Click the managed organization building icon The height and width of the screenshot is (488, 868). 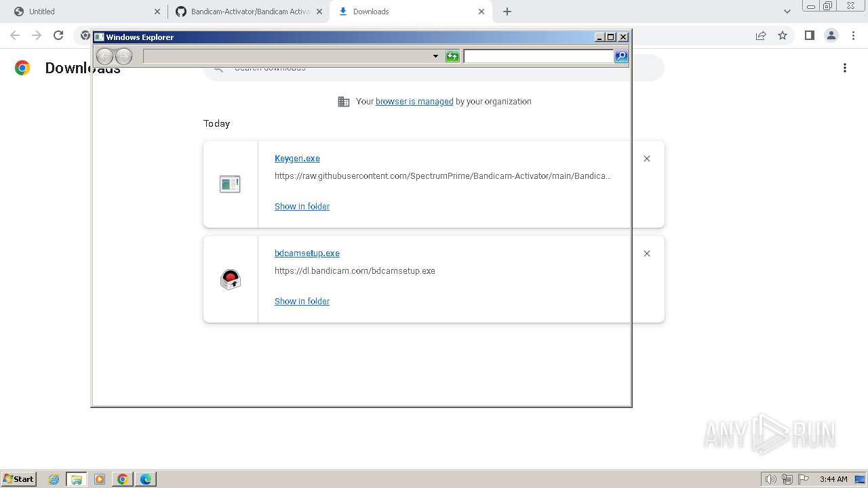[344, 102]
